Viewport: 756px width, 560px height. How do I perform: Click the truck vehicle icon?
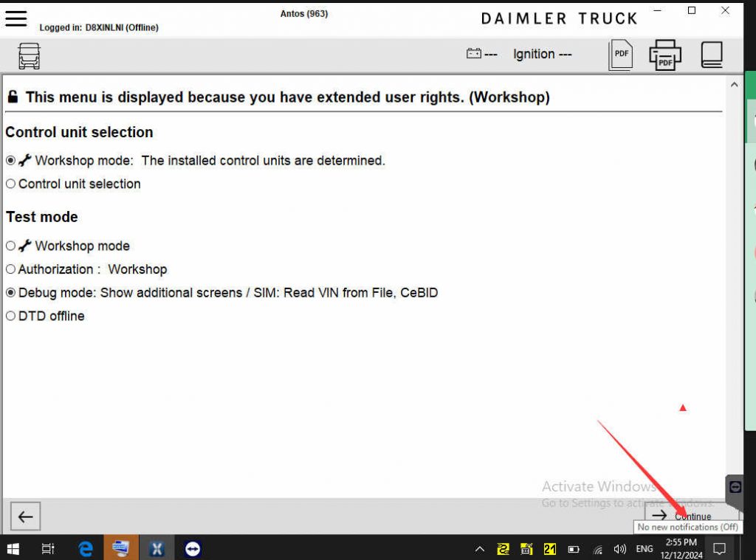pos(29,56)
